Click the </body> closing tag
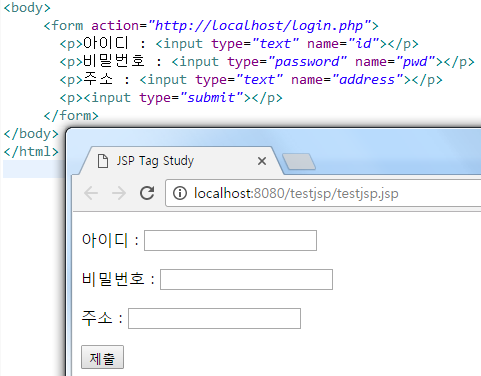 pyautogui.click(x=31, y=134)
